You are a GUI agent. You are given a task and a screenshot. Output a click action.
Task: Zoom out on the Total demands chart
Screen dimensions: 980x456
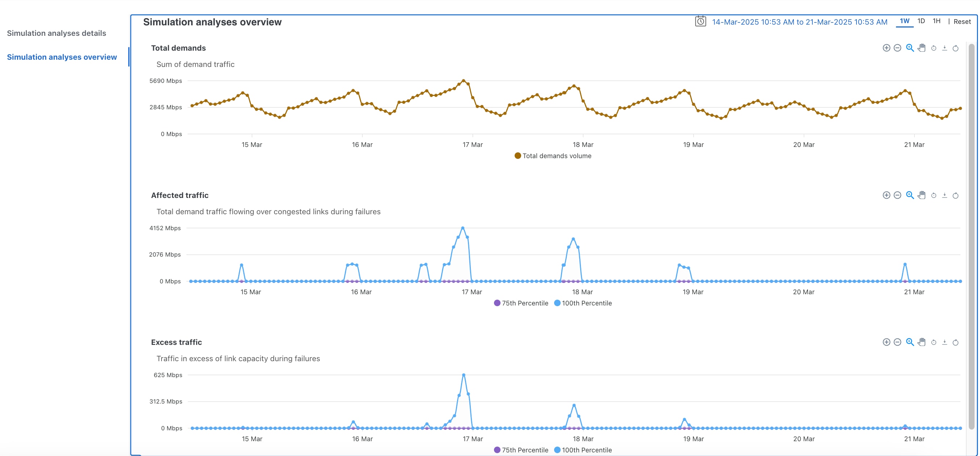(x=897, y=48)
